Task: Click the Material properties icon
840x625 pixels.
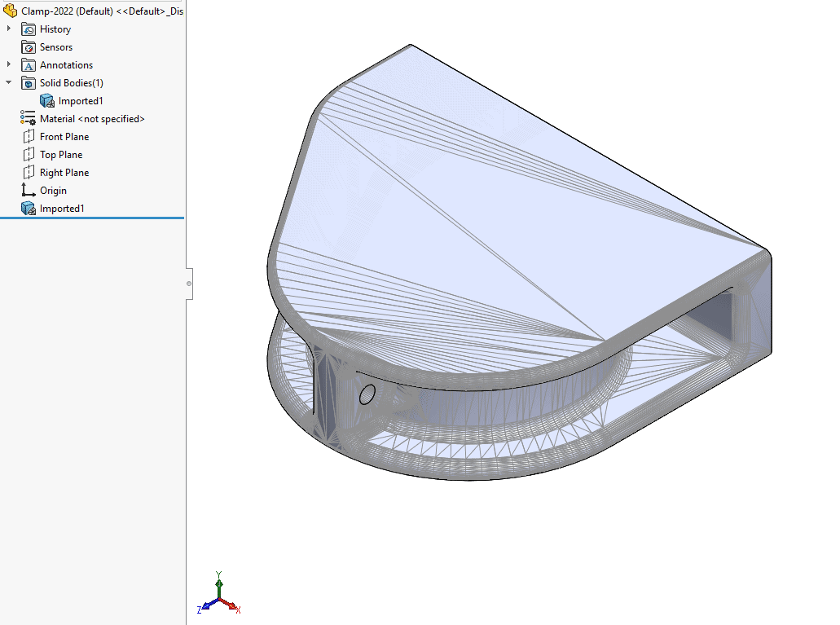Action: [29, 118]
